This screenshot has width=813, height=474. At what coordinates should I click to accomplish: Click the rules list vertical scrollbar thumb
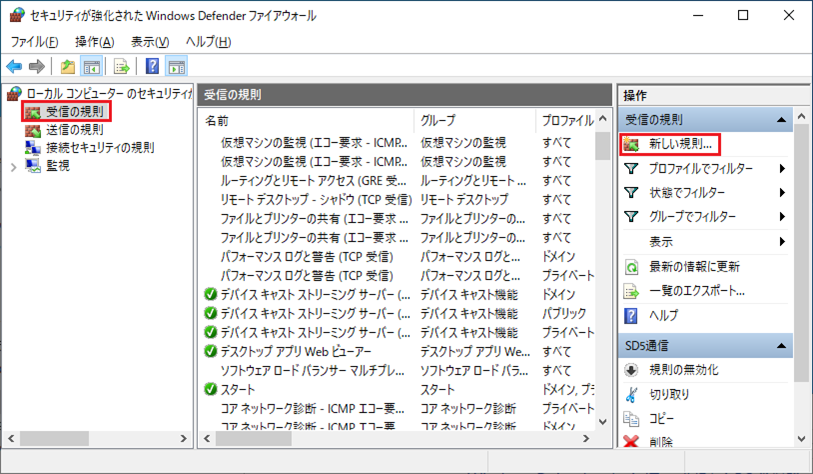click(602, 146)
